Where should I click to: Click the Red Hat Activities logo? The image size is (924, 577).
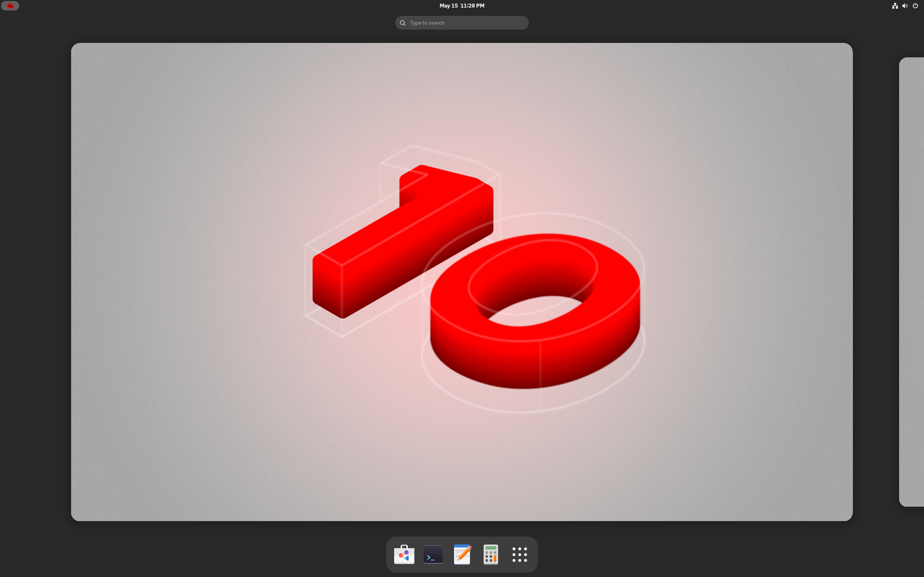coord(10,5)
